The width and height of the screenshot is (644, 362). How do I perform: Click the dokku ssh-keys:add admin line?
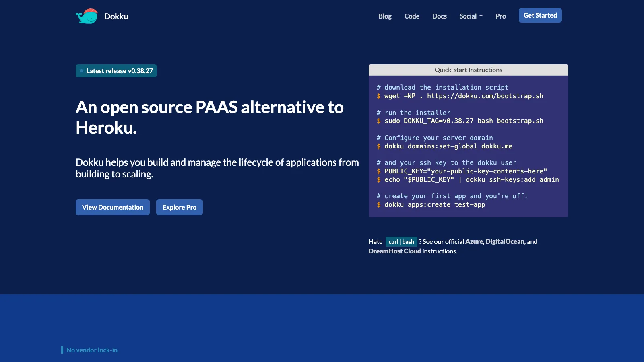coord(468,179)
